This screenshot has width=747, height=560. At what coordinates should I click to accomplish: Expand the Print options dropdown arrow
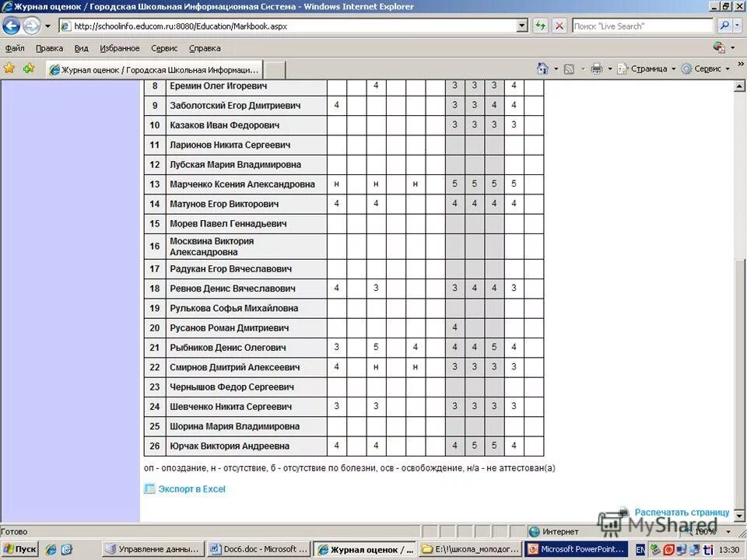[610, 69]
